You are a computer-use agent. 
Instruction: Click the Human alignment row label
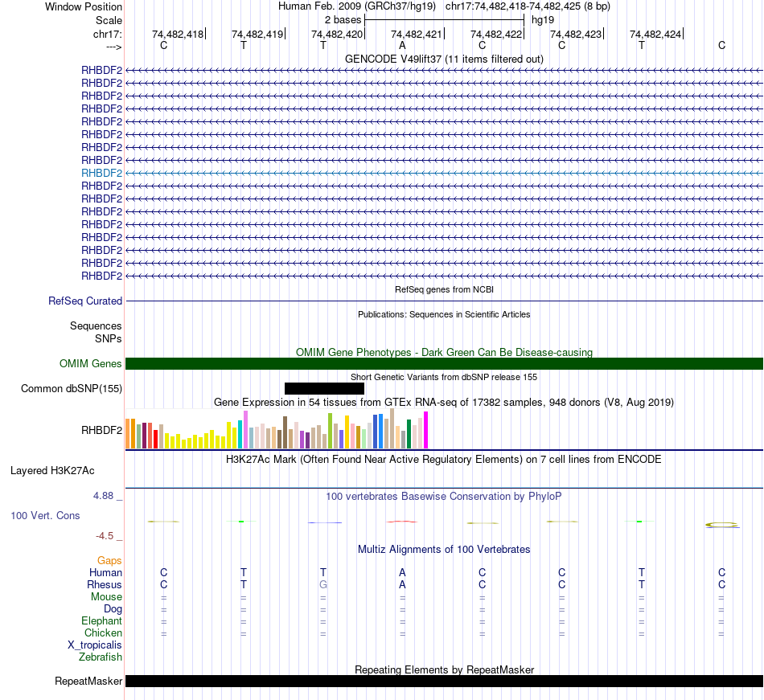tap(105, 572)
